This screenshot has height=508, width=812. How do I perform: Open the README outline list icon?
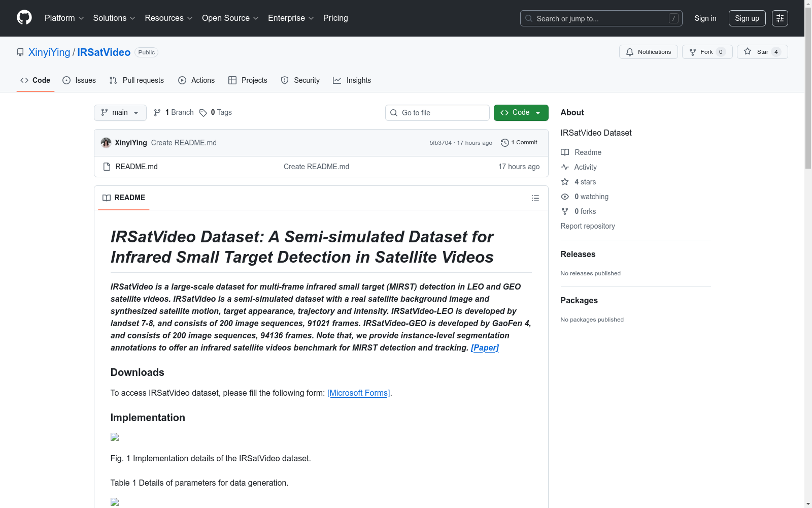coord(535,198)
